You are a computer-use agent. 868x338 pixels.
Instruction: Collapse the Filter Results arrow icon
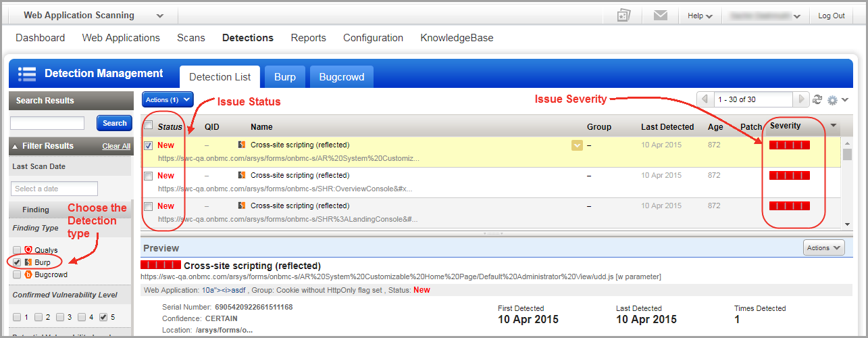coord(14,146)
